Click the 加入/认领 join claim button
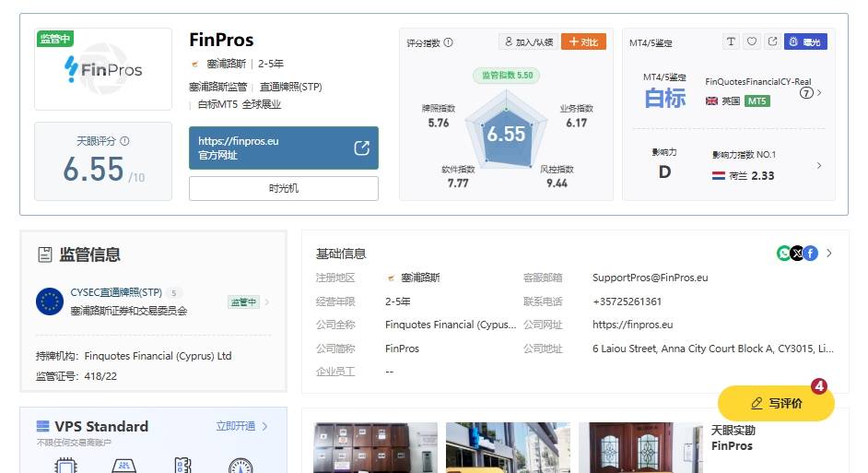Viewport: 868px width, 473px height. pos(529,41)
